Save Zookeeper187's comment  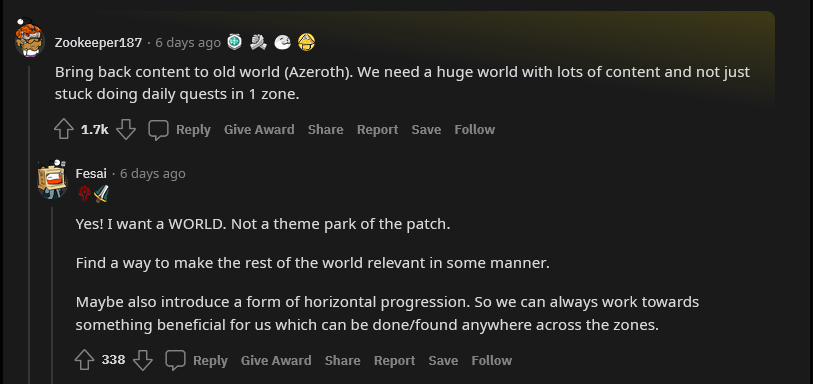coord(426,130)
